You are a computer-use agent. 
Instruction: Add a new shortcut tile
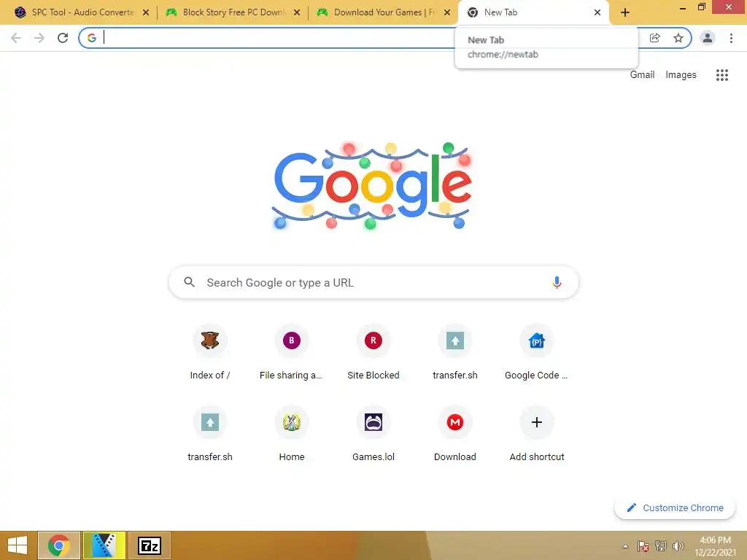click(536, 435)
